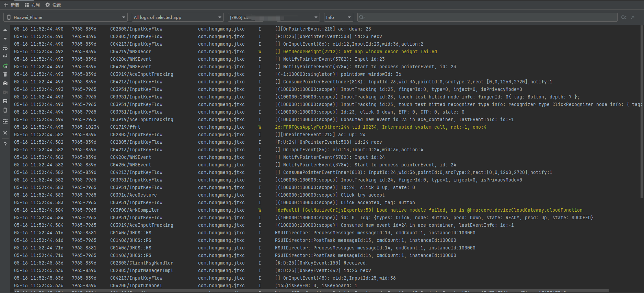The height and width of the screenshot is (293, 644).
Task: Click the 新增 (add) plus button
Action: point(11,5)
